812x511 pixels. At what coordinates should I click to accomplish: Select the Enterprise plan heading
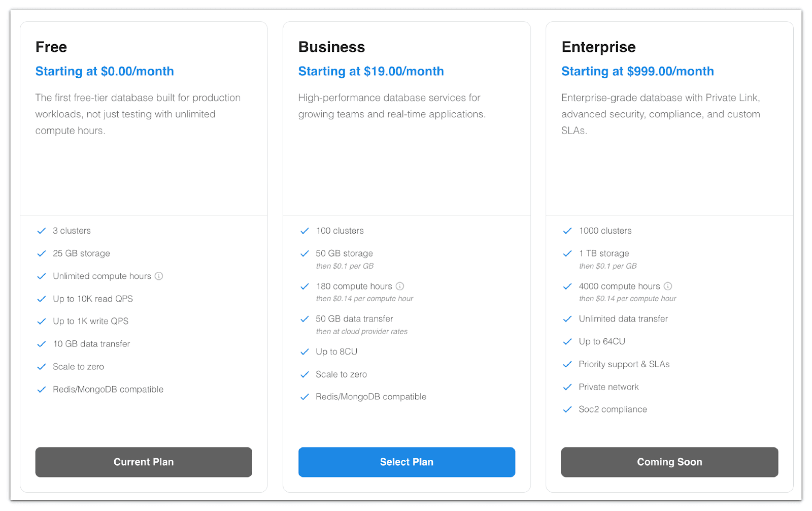[598, 47]
